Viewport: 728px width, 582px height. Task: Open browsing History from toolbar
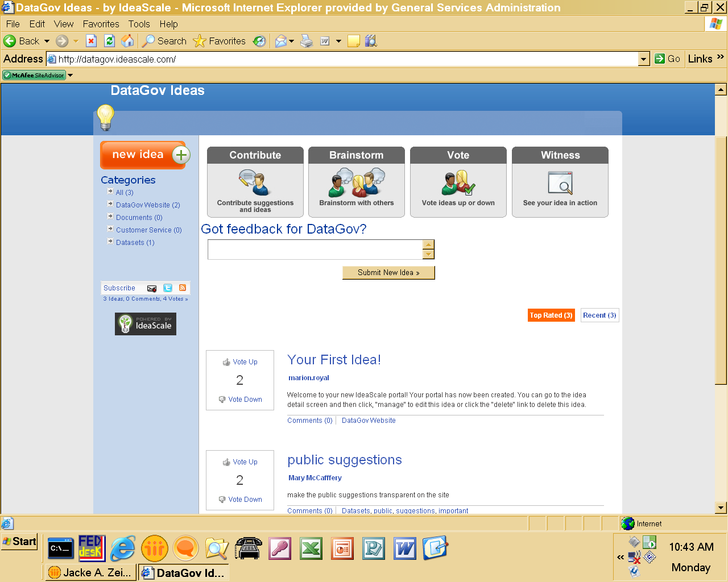[259, 41]
